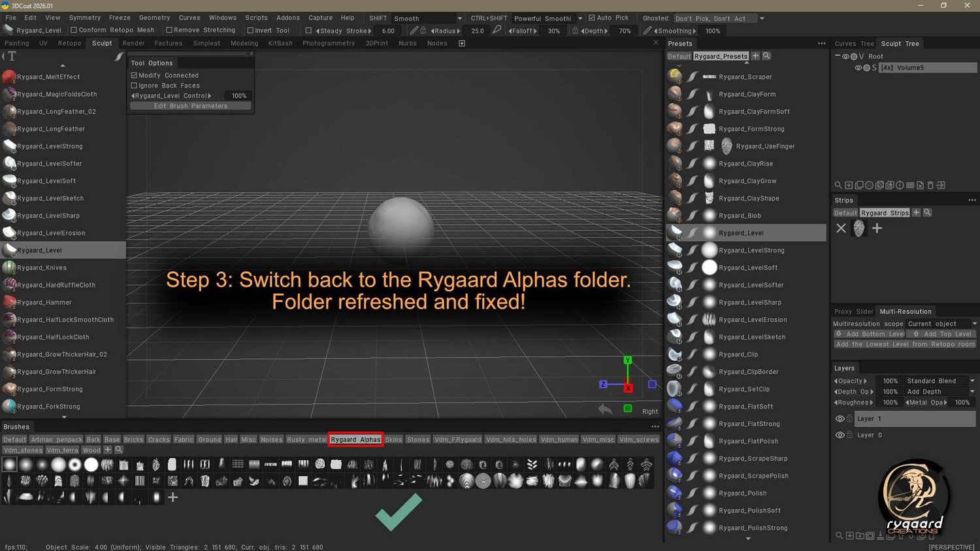Open the Brushes panel options menu

coord(655,427)
